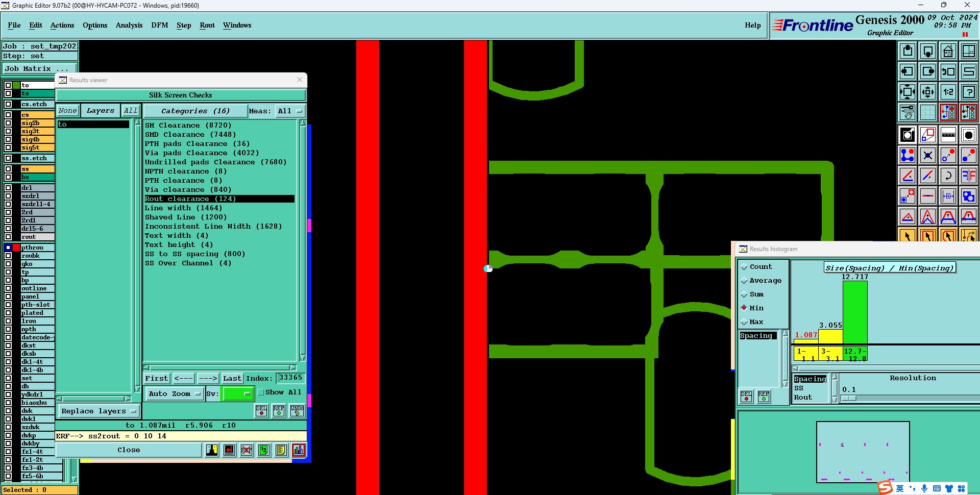Open the Auto Zoom dropdown

click(174, 394)
